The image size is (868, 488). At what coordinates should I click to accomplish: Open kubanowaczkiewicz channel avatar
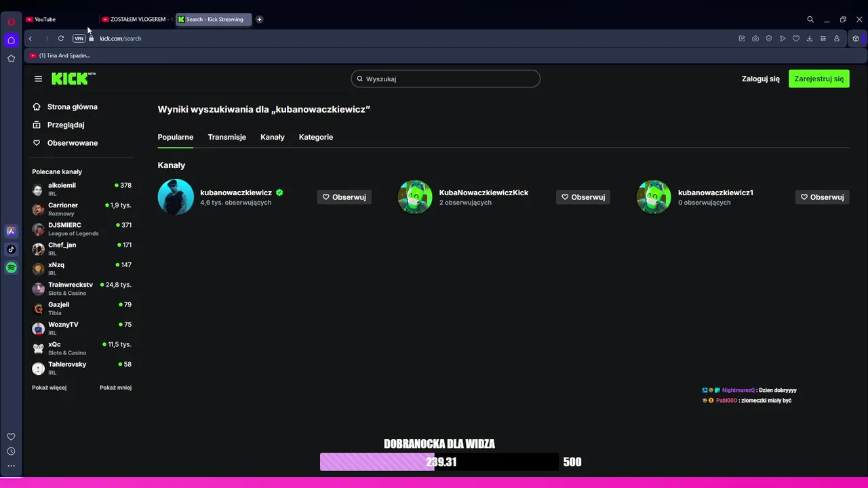click(176, 197)
